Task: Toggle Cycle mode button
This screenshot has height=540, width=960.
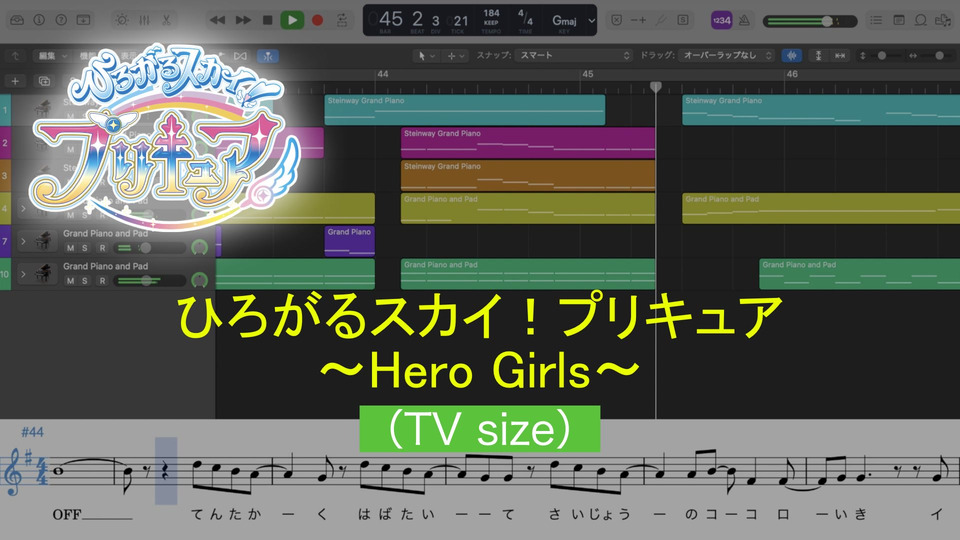Action: (x=342, y=20)
